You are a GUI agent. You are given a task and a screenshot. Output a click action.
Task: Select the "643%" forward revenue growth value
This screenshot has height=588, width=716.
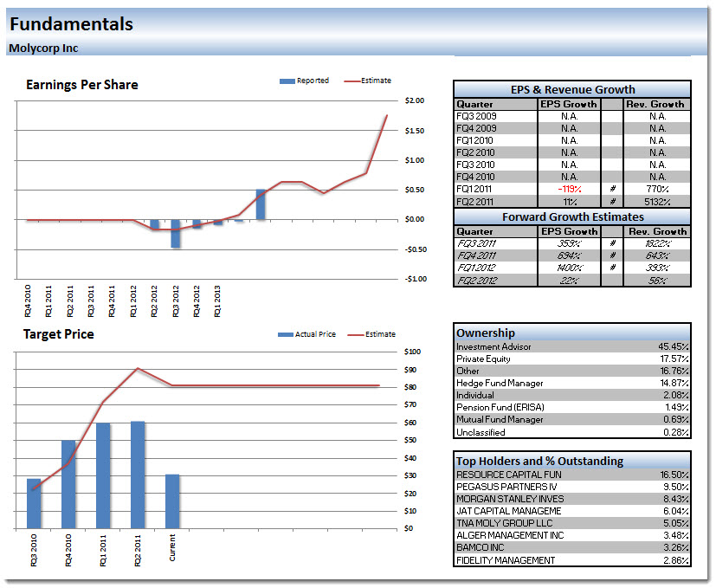pos(657,255)
